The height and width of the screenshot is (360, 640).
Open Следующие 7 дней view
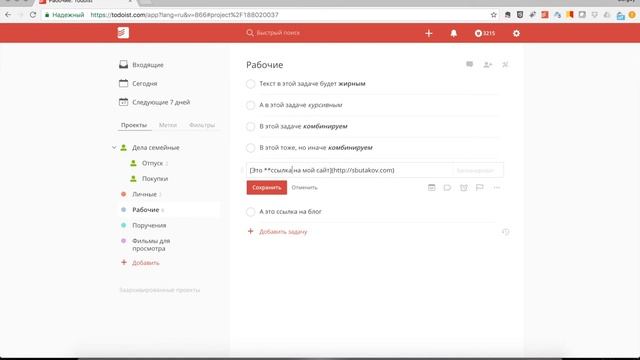click(x=161, y=102)
